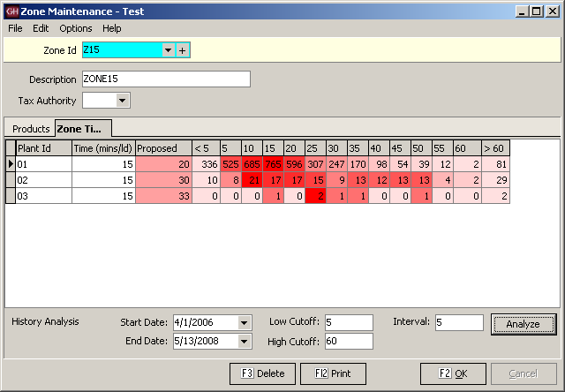This screenshot has width=565, height=392.
Task: Open the Zone Id dropdown
Action: click(168, 51)
